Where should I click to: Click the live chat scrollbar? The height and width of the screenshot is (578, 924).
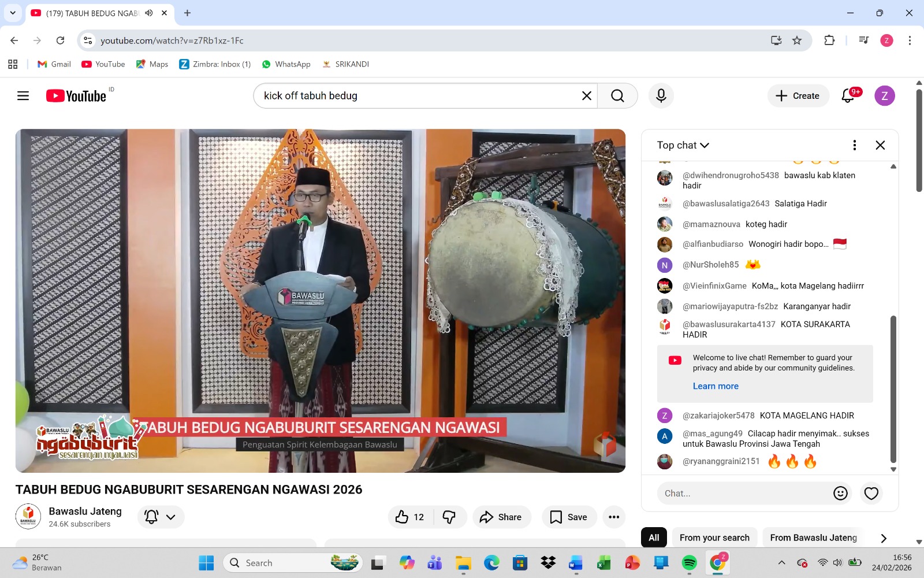[893, 388]
